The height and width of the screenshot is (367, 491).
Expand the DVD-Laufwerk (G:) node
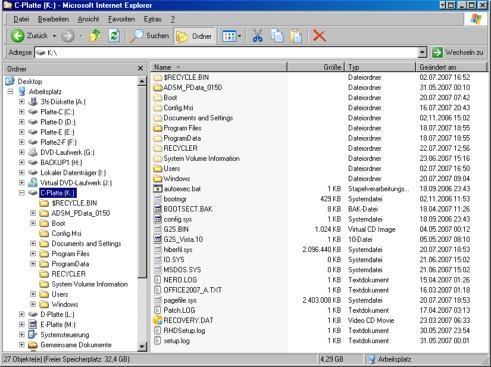click(x=22, y=152)
